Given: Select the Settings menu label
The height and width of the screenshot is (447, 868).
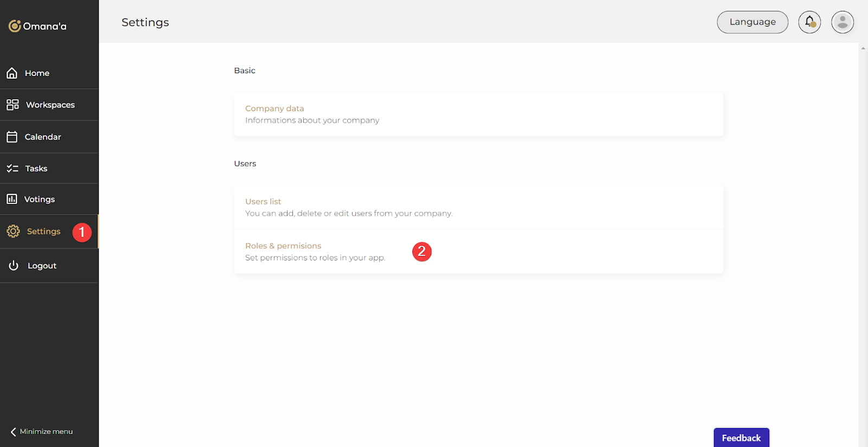Looking at the screenshot, I should click(44, 231).
